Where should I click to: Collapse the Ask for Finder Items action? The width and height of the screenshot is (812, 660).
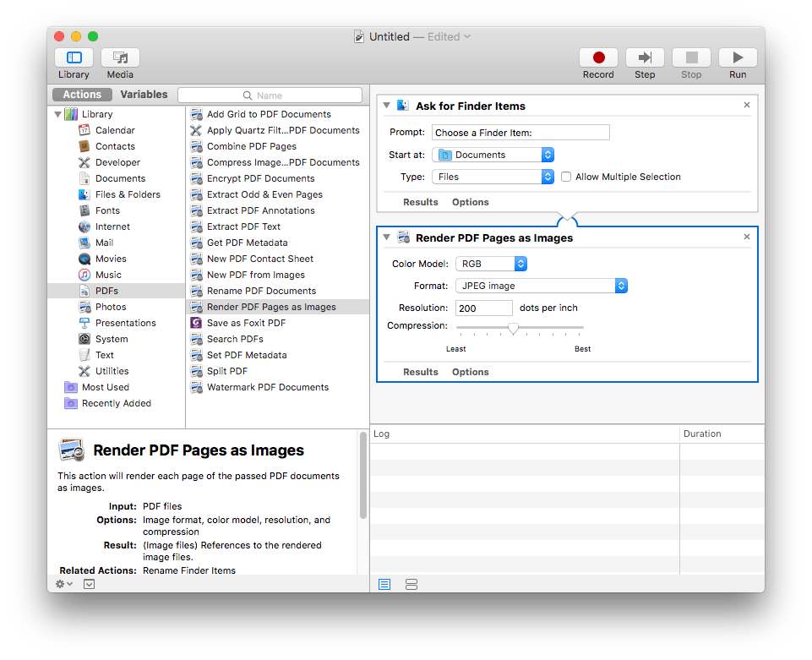(386, 105)
